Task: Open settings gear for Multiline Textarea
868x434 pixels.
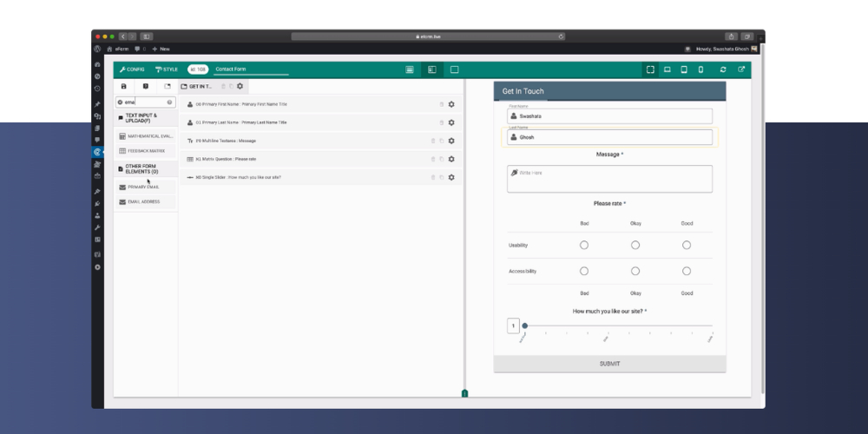Action: coord(451,141)
